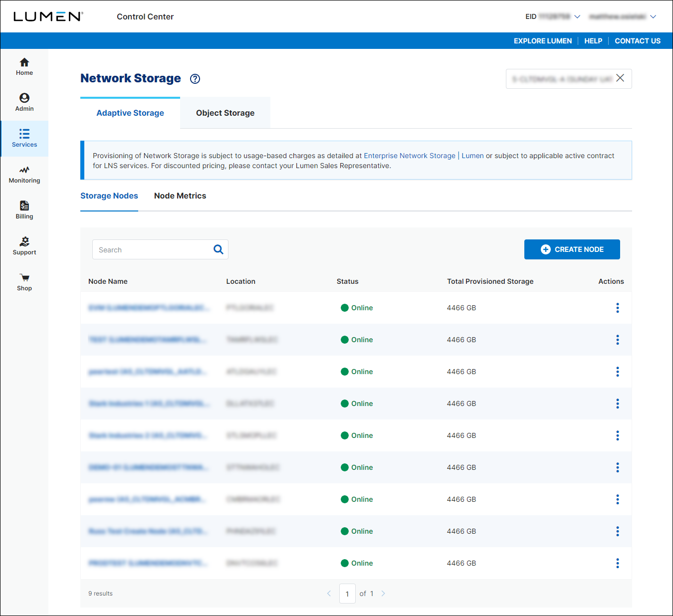The width and height of the screenshot is (673, 616).
Task: Go to next results page
Action: [383, 594]
